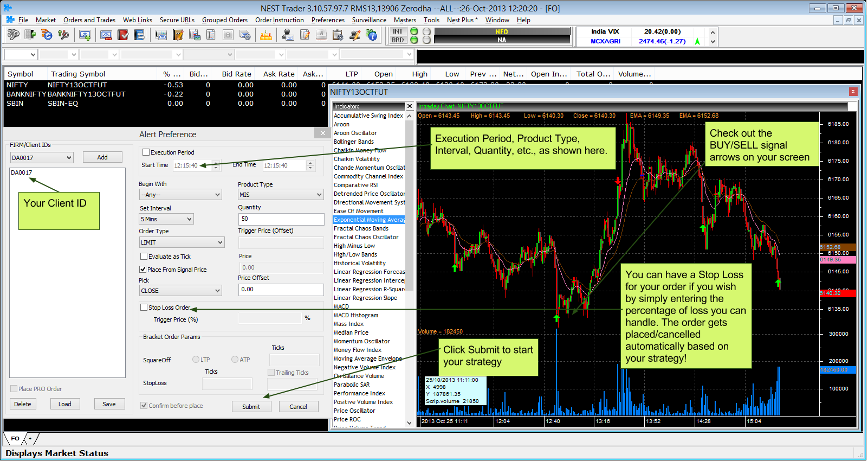Click the gold bars toolbar icon
This screenshot has width=868, height=461.
coord(266,35)
